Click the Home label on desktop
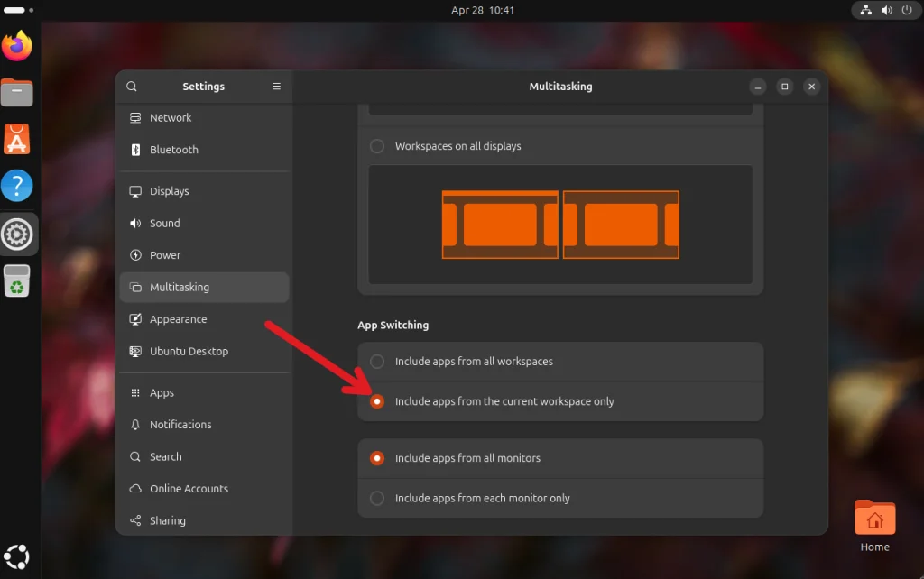 [x=875, y=547]
